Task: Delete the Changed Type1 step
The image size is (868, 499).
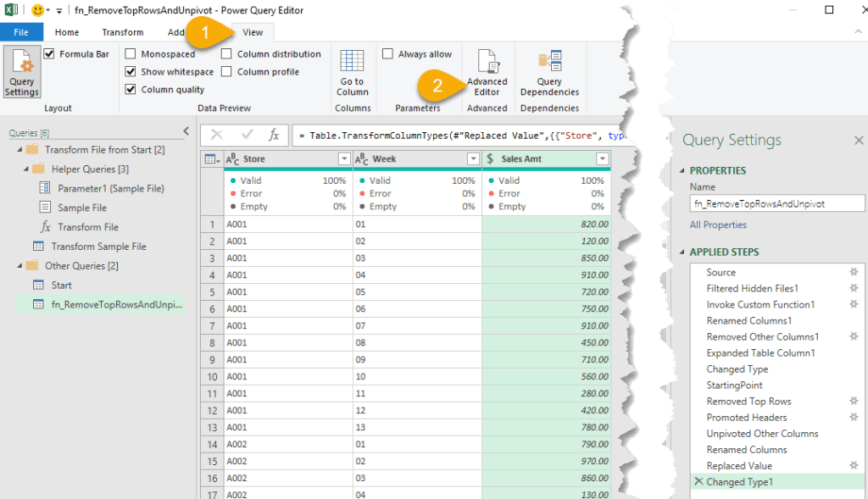Action: 698,482
